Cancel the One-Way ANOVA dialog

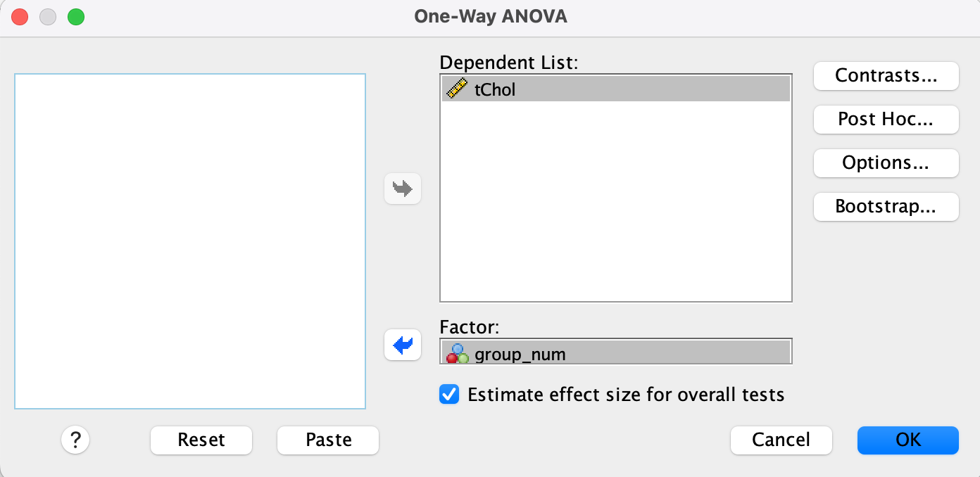click(781, 440)
